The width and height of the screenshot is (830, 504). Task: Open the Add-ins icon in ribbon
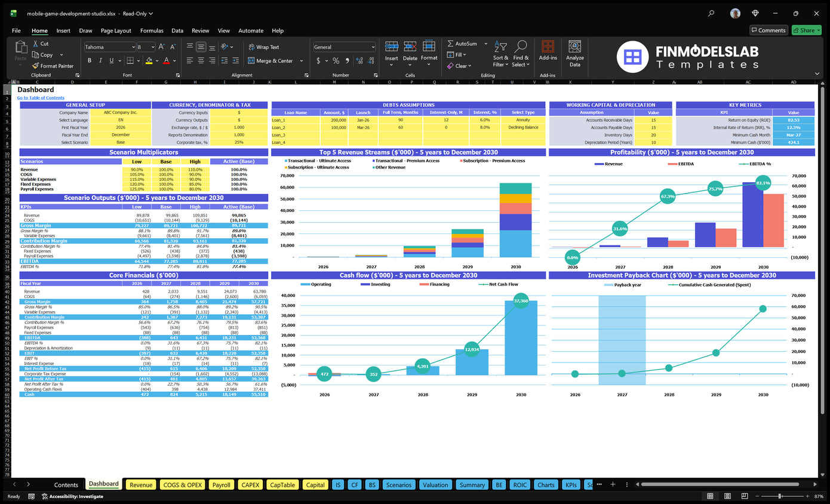(x=548, y=47)
